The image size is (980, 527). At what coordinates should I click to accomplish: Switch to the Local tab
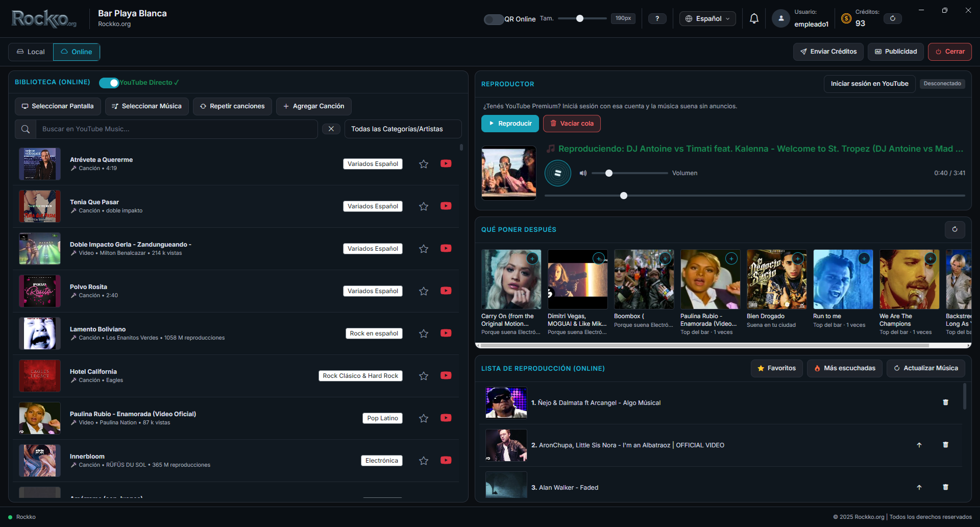pos(31,52)
